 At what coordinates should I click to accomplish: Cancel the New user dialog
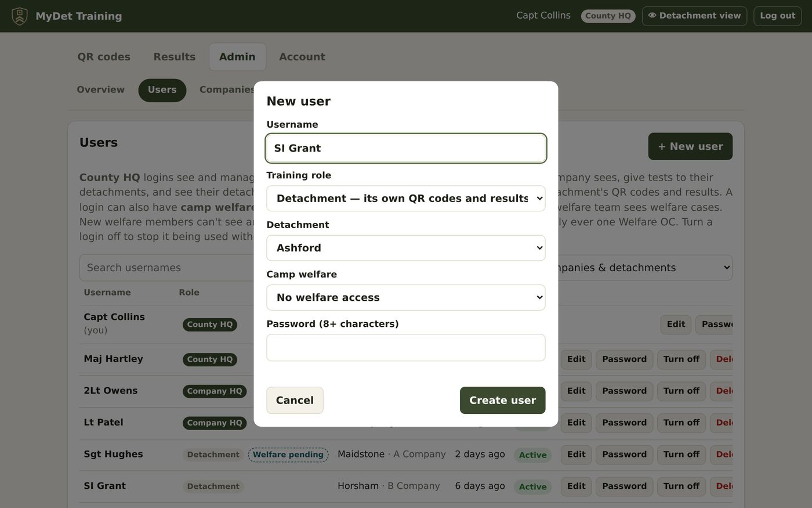tap(295, 401)
